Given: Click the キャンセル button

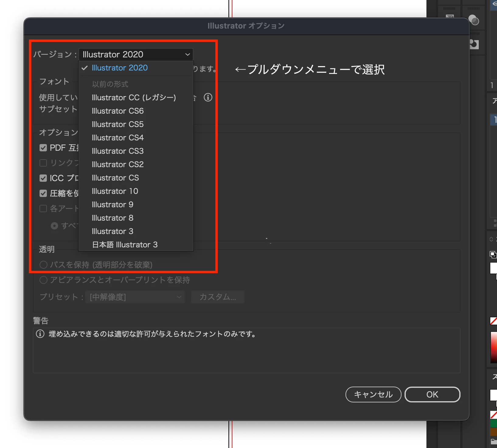Looking at the screenshot, I should pos(374,395).
